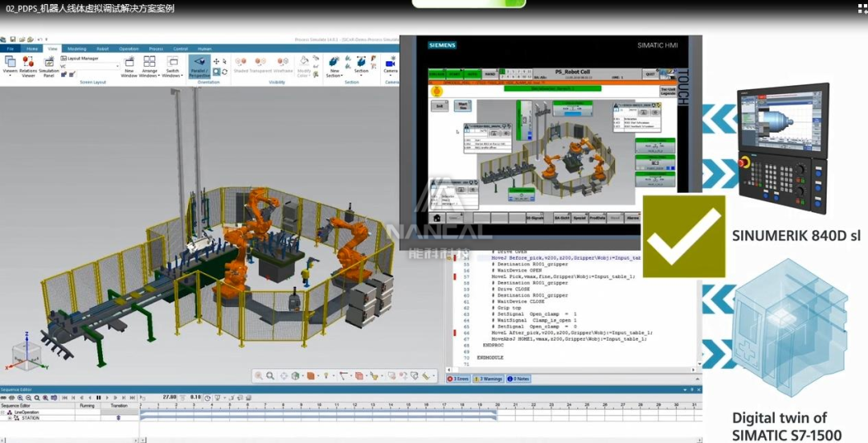The width and height of the screenshot is (868, 443).
Task: Click the Layout Manager button
Action: tap(80, 58)
